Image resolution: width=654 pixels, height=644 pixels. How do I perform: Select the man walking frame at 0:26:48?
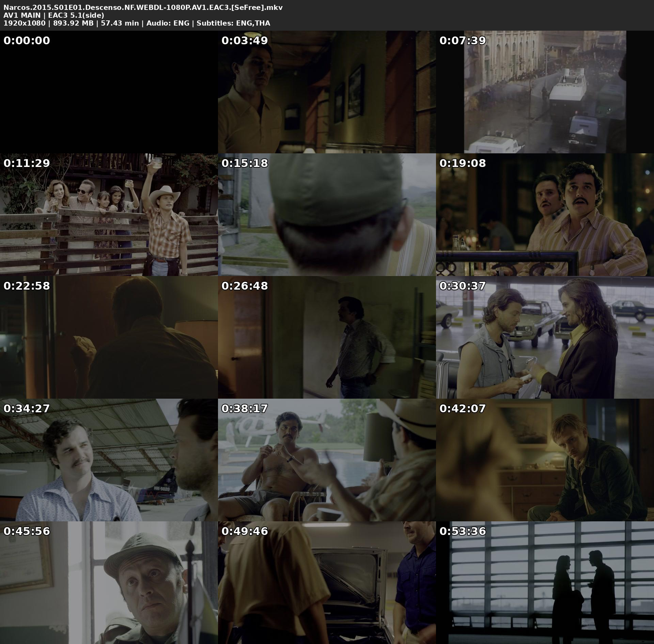(327, 337)
